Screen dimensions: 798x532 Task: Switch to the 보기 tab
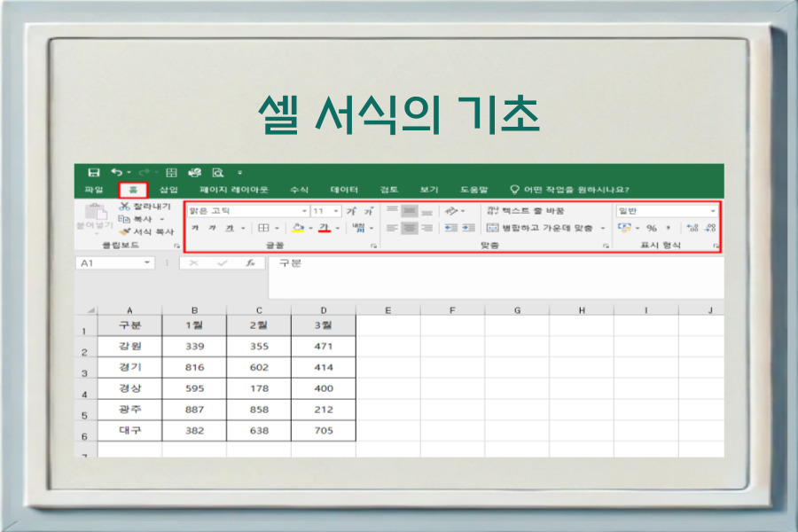tap(429, 190)
